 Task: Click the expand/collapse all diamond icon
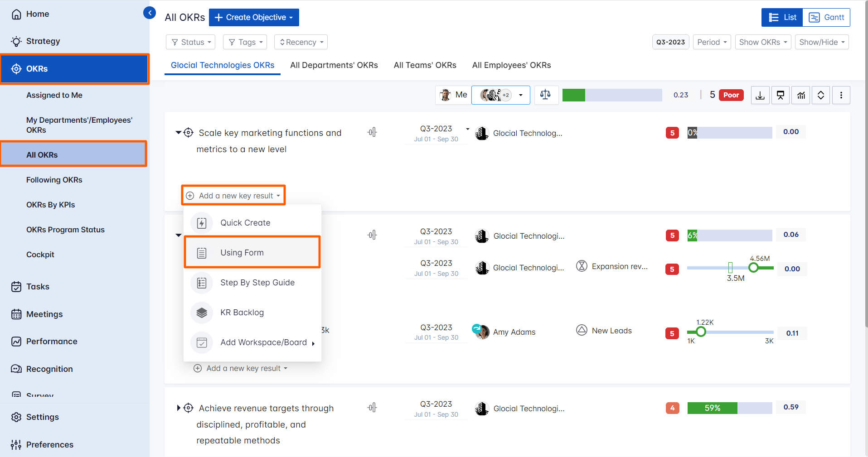[820, 95]
